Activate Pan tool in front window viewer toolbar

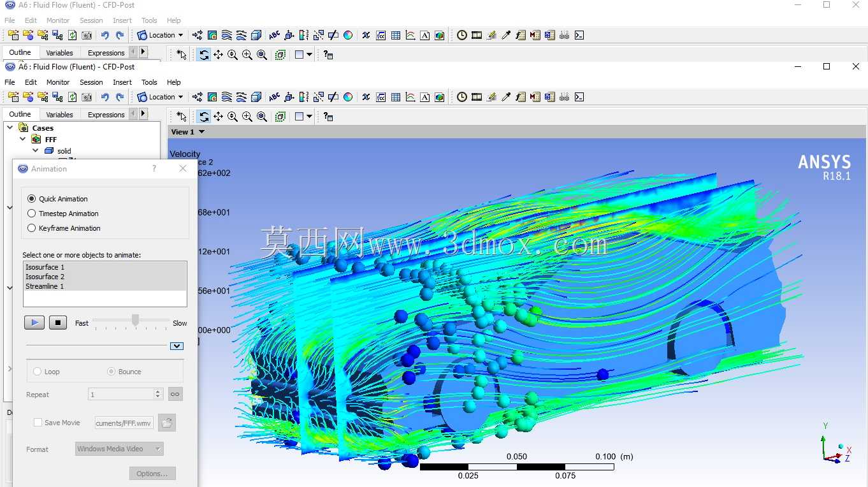click(x=219, y=117)
